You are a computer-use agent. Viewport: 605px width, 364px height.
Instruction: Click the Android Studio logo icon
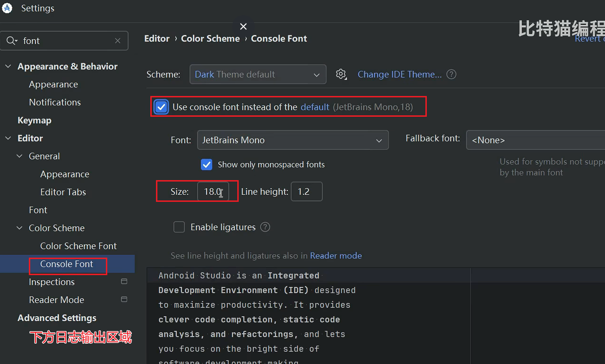tap(7, 8)
